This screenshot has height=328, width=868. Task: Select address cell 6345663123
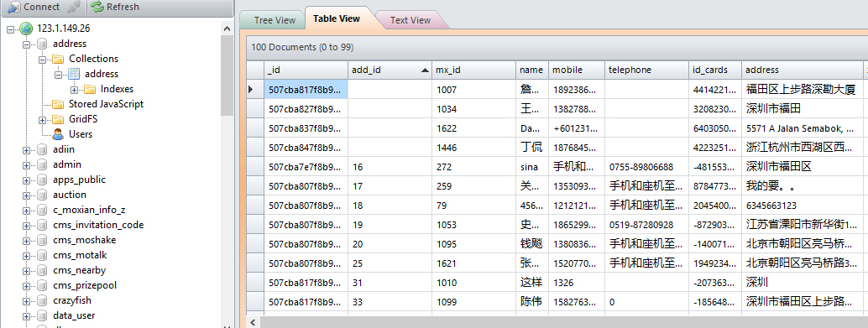802,206
